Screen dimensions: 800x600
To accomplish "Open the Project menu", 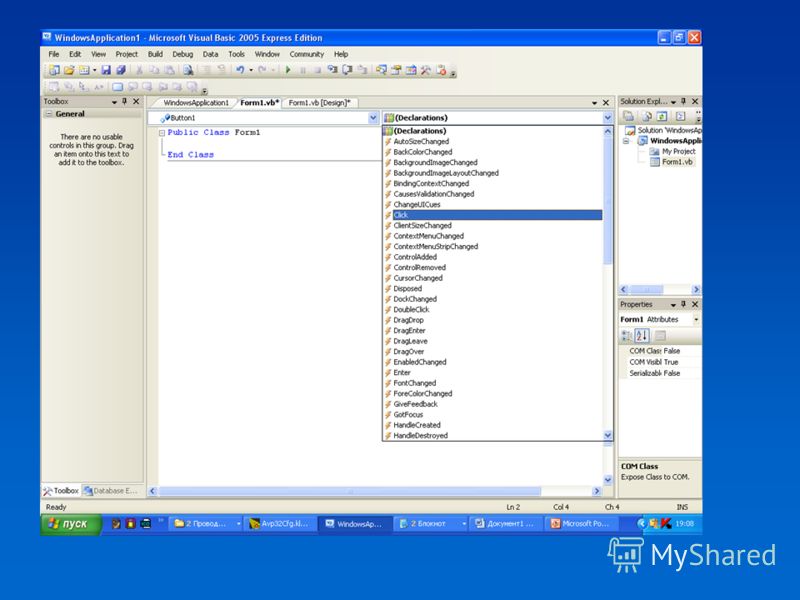I will coord(127,54).
